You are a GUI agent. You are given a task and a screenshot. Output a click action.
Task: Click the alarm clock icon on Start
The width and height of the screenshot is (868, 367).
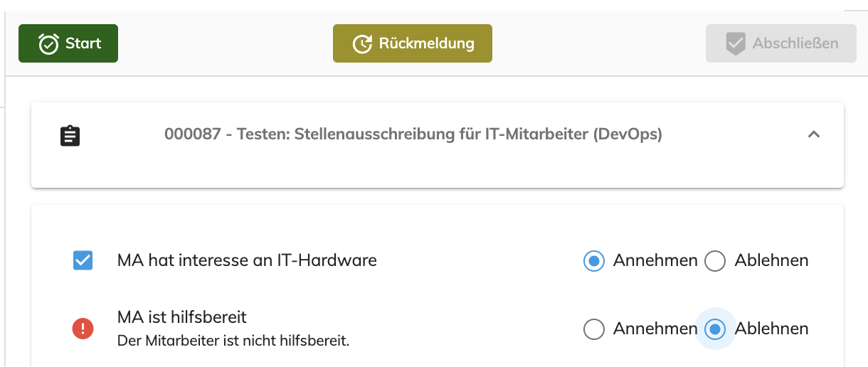coord(48,43)
